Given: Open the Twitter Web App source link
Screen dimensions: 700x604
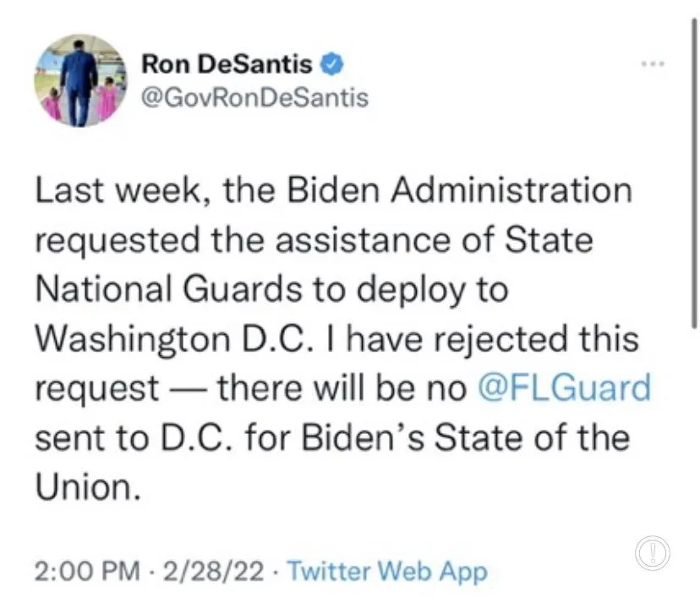Looking at the screenshot, I should click(387, 572).
